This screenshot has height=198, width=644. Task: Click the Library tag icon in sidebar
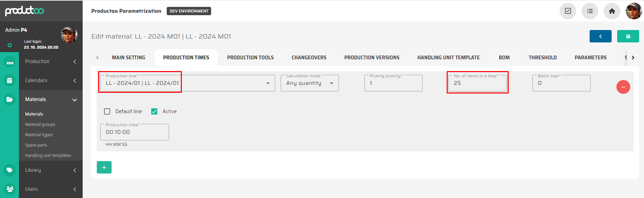10,170
